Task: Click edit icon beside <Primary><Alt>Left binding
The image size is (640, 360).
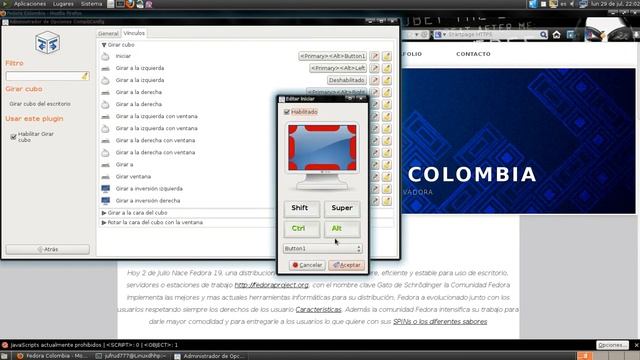Action: (375, 68)
